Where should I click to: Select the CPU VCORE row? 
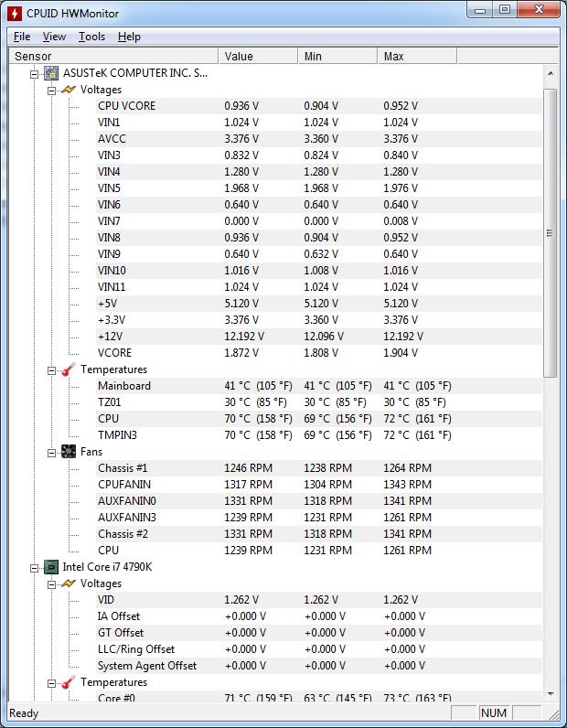tap(319, 106)
